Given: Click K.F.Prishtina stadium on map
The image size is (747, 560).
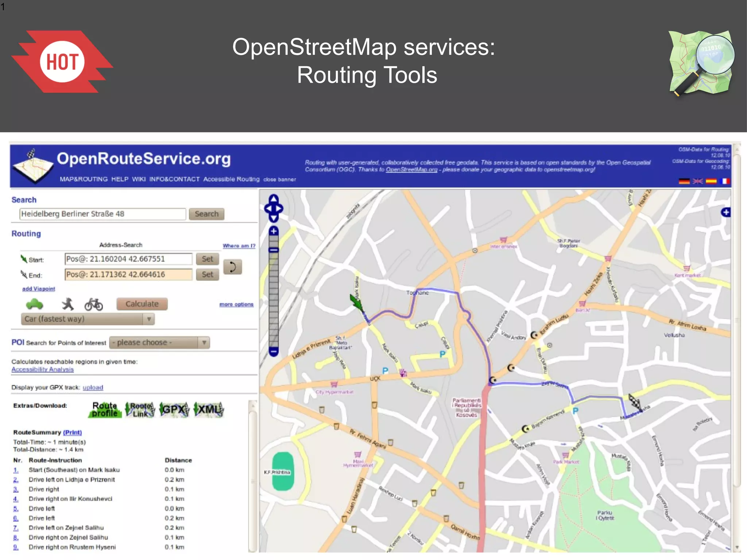Looking at the screenshot, I should pos(283,471).
